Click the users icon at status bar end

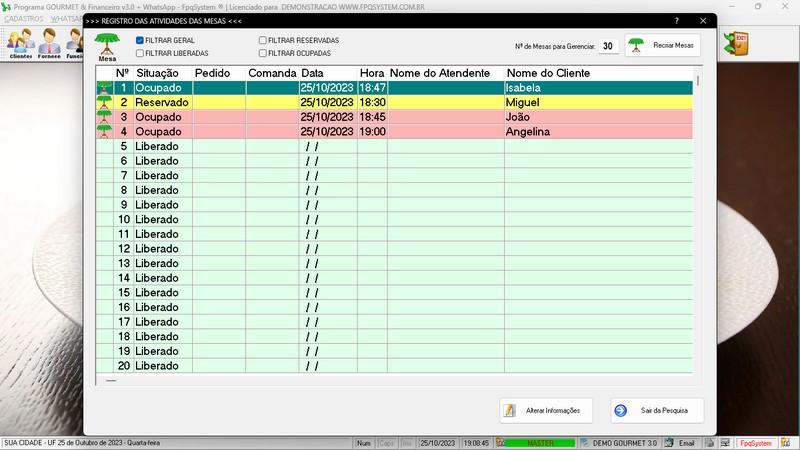(x=786, y=443)
